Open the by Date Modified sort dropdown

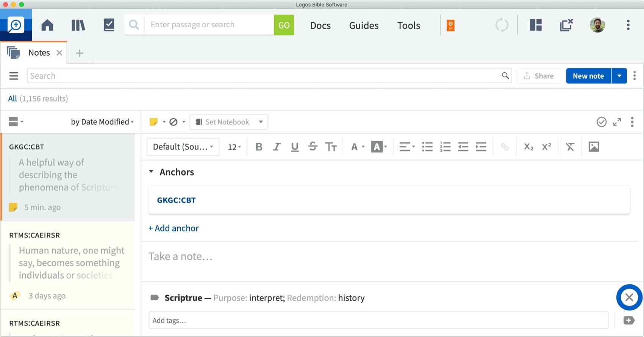(102, 122)
